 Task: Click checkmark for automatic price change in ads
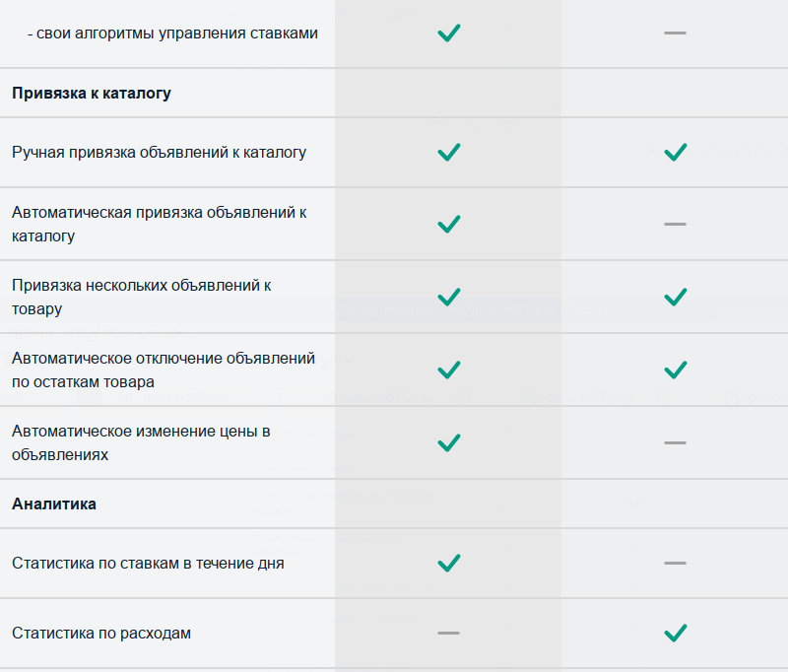click(449, 442)
